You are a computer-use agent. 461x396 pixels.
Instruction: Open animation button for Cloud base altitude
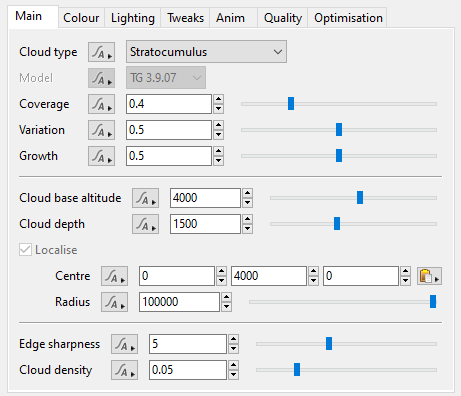145,198
